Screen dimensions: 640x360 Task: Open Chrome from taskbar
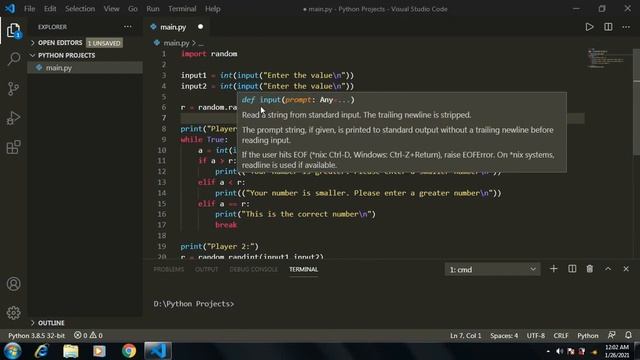pos(129,351)
